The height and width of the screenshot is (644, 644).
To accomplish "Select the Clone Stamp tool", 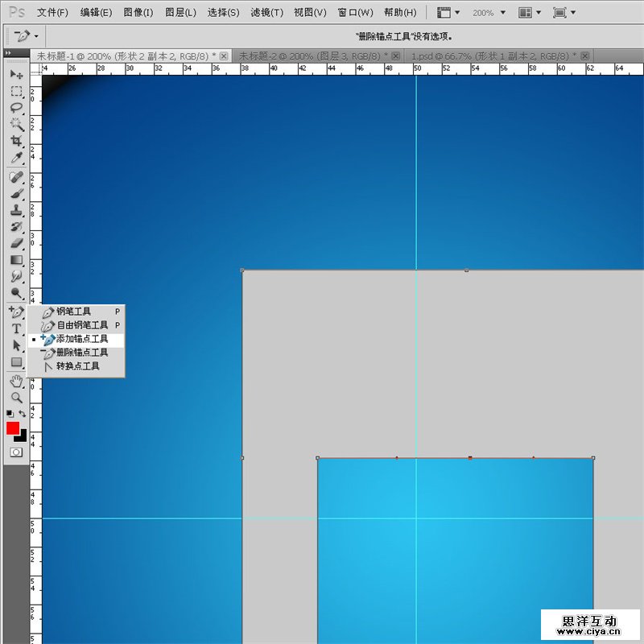I will point(16,209).
